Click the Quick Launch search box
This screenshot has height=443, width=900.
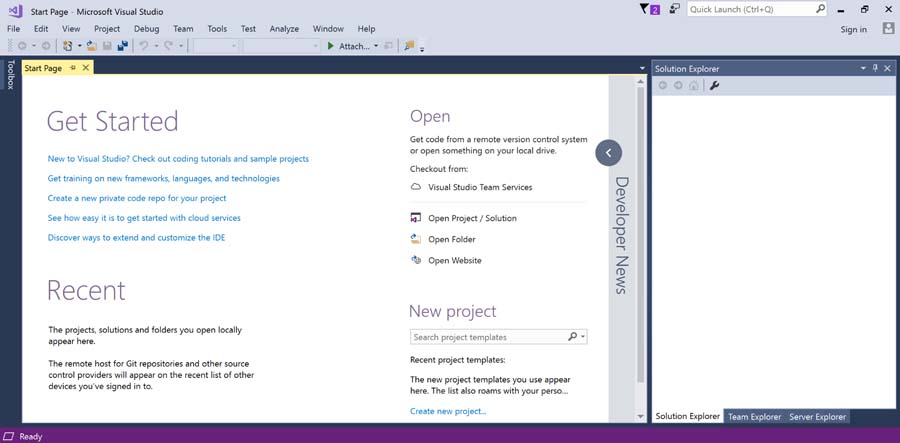pos(750,9)
